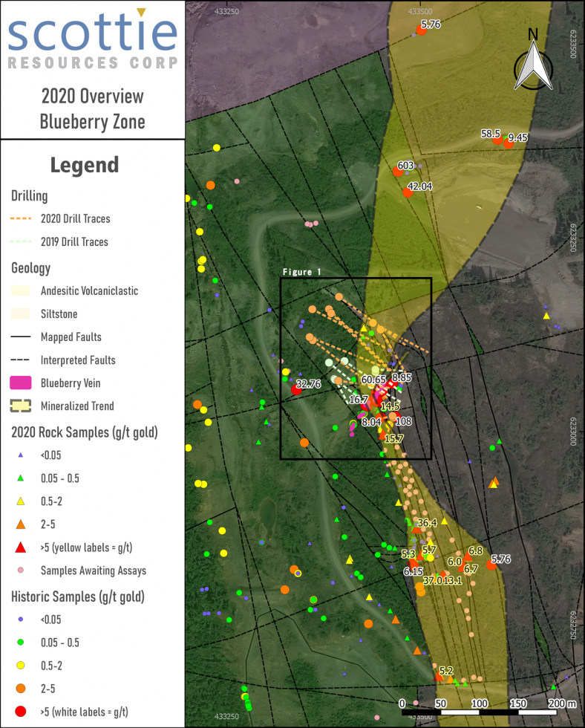
Task: Click the orange triangle 2-5 legend symbol
Action: pyautogui.click(x=21, y=524)
